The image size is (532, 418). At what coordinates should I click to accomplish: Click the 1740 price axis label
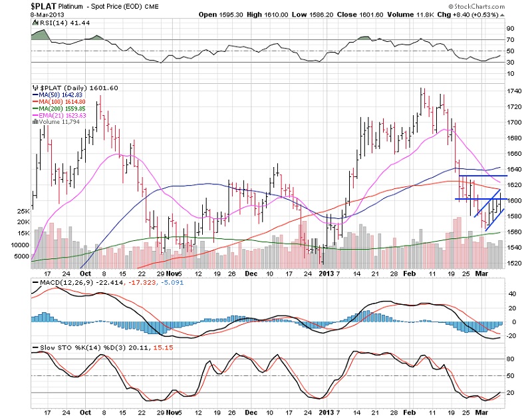tap(514, 91)
